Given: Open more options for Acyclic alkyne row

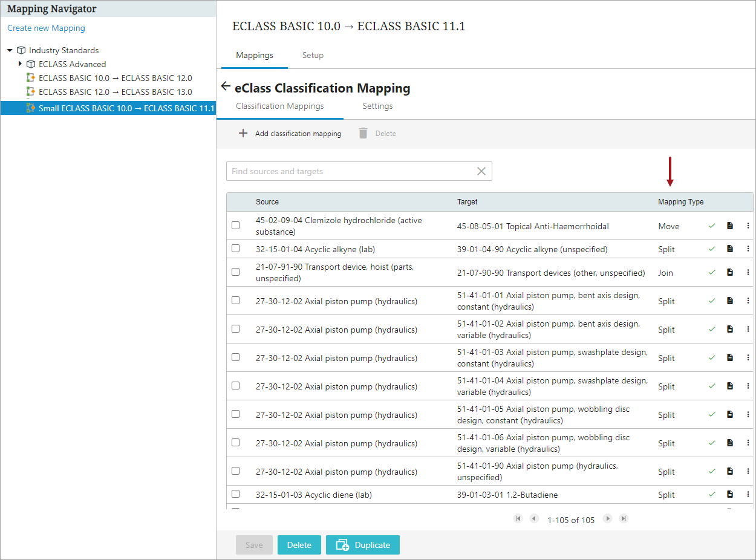Looking at the screenshot, I should point(748,249).
